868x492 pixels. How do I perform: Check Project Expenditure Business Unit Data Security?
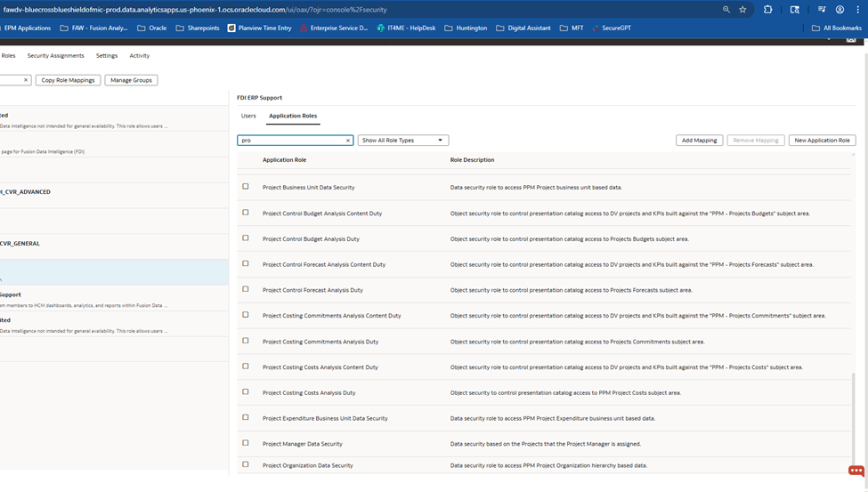tap(246, 417)
